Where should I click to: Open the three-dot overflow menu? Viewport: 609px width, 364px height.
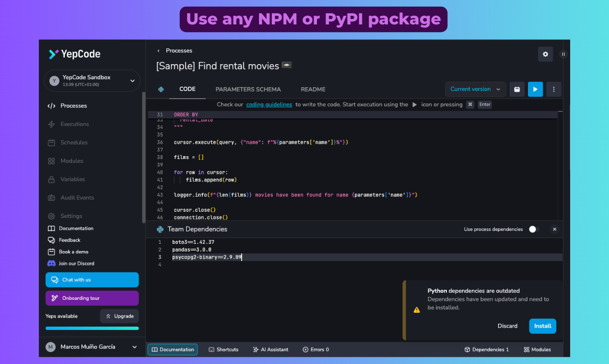553,89
